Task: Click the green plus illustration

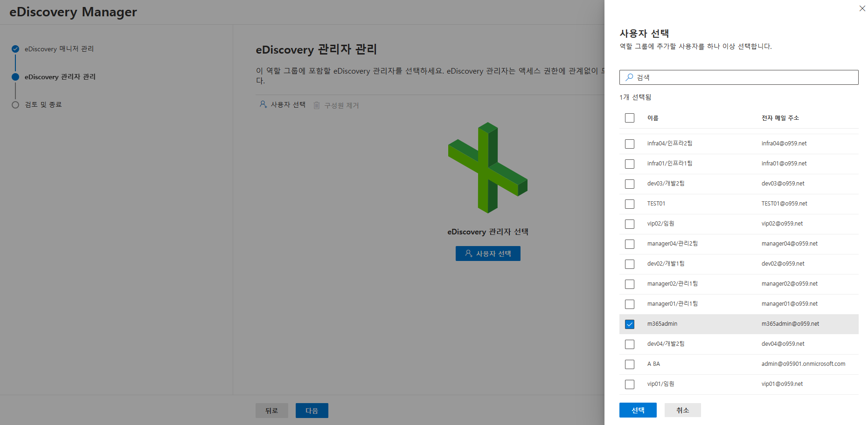Action: coord(488,168)
